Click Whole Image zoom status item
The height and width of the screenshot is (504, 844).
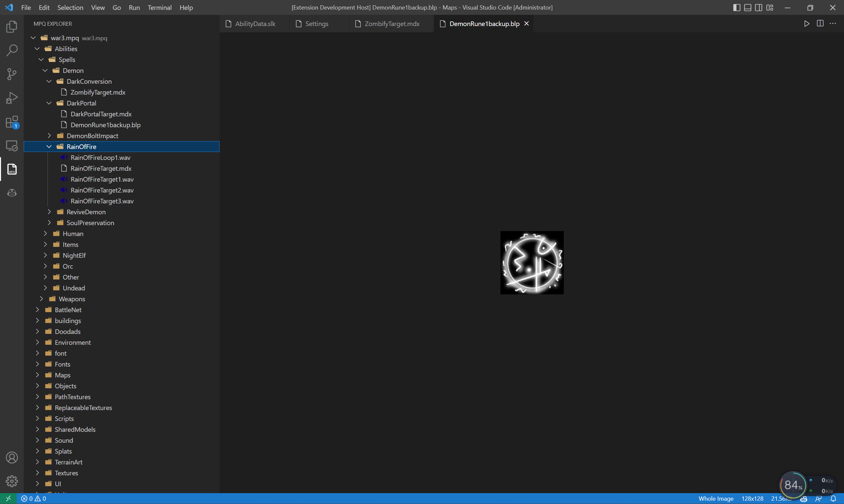pyautogui.click(x=716, y=499)
